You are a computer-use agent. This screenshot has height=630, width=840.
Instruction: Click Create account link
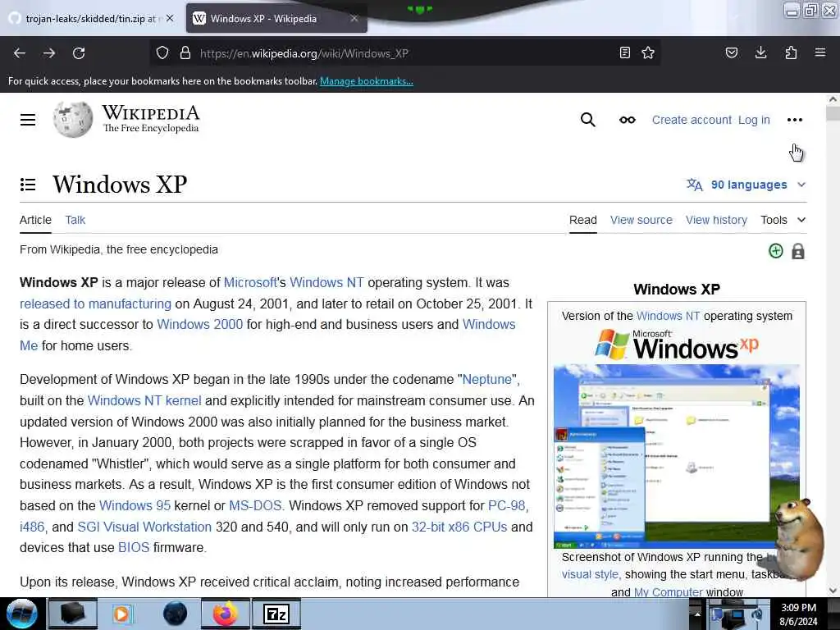[692, 120]
